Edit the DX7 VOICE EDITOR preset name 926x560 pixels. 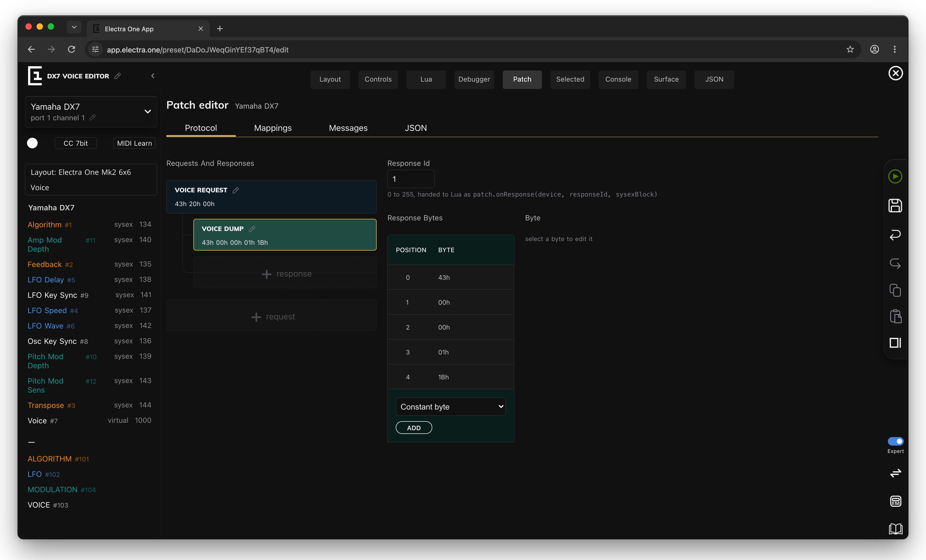click(x=118, y=76)
